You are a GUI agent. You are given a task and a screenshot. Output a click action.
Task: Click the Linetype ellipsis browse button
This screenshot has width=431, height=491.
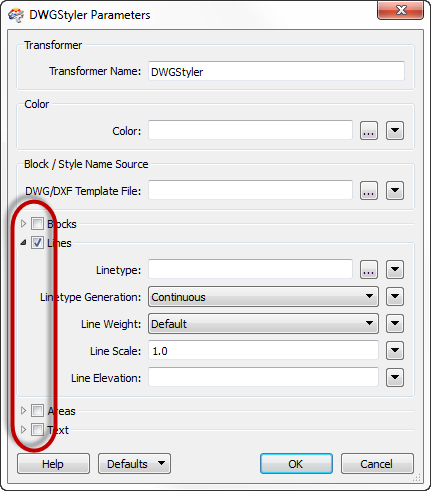pos(369,269)
